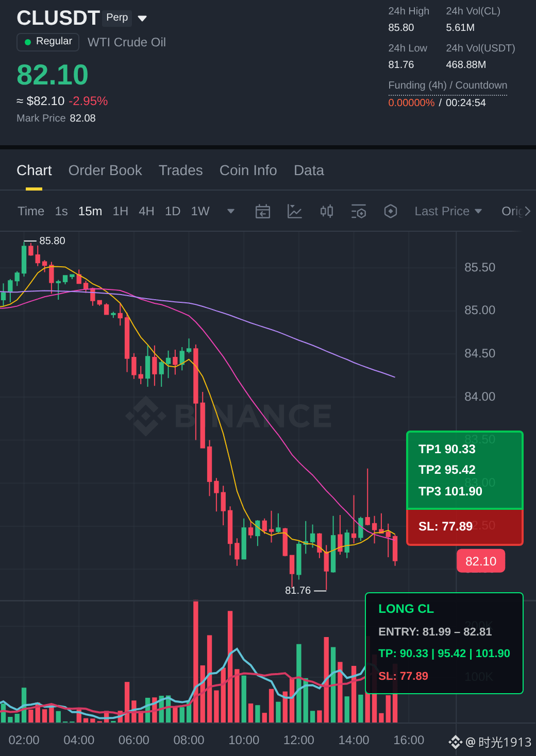The height and width of the screenshot is (756, 536).
Task: Select the Time chart view
Action: 31,211
